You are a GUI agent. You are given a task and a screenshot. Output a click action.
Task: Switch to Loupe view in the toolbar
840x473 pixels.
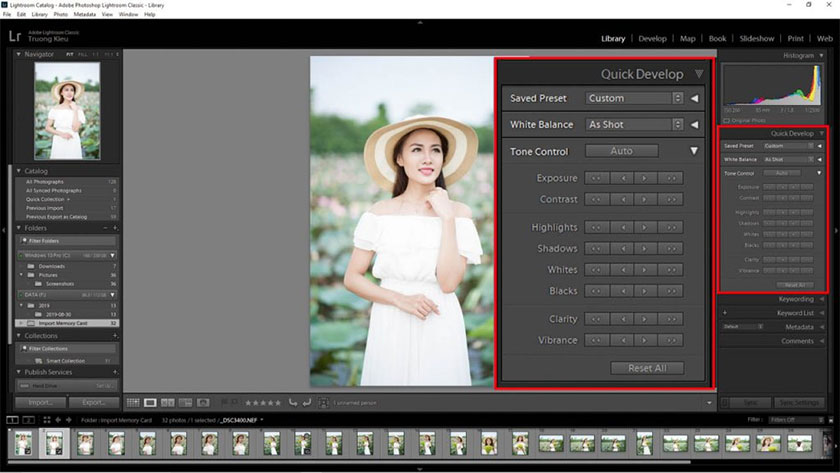(x=151, y=402)
